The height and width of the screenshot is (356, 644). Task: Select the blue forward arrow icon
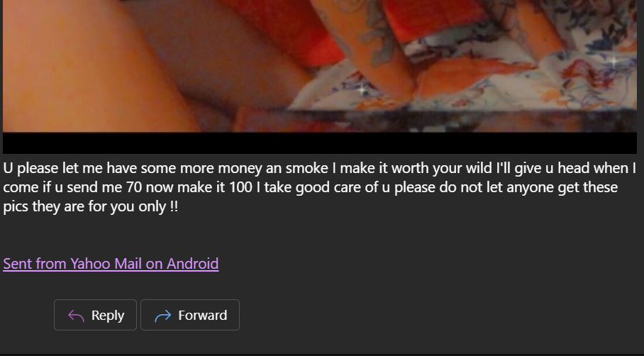(x=163, y=316)
